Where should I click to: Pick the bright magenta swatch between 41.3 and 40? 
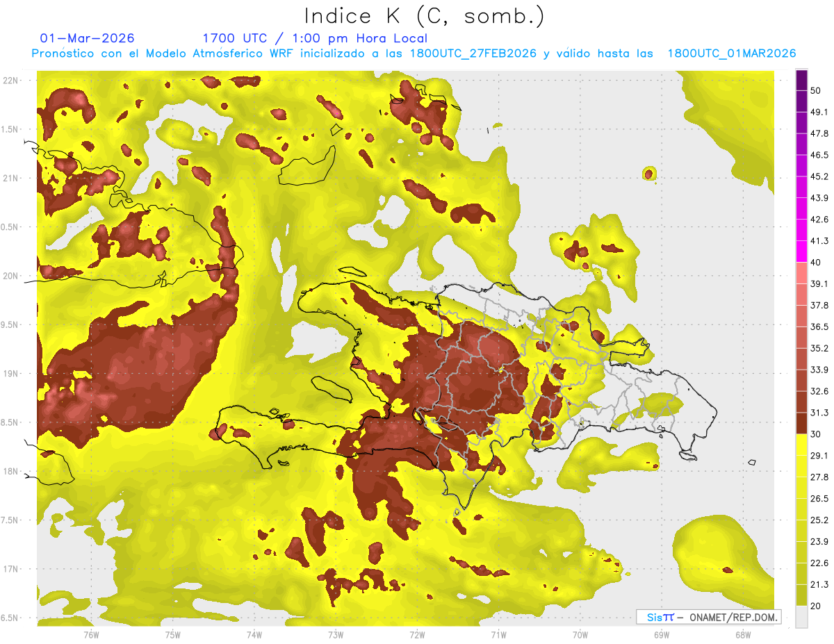tap(801, 252)
